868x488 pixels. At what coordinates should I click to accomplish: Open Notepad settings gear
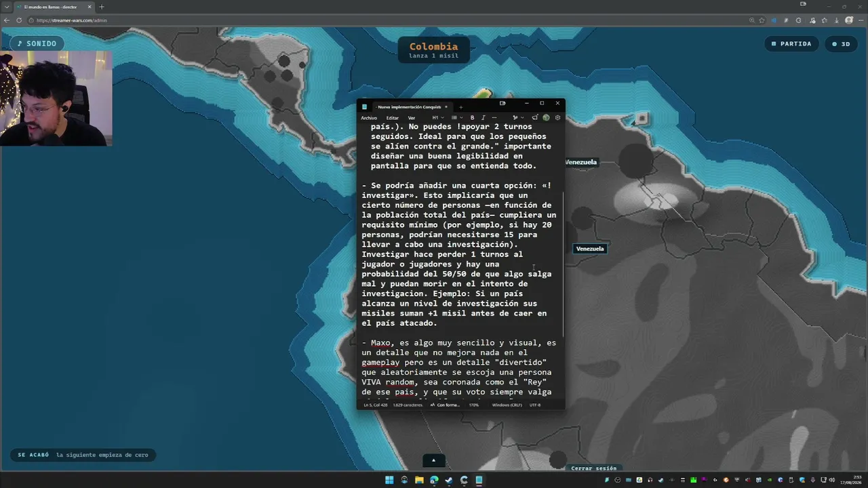coord(557,117)
